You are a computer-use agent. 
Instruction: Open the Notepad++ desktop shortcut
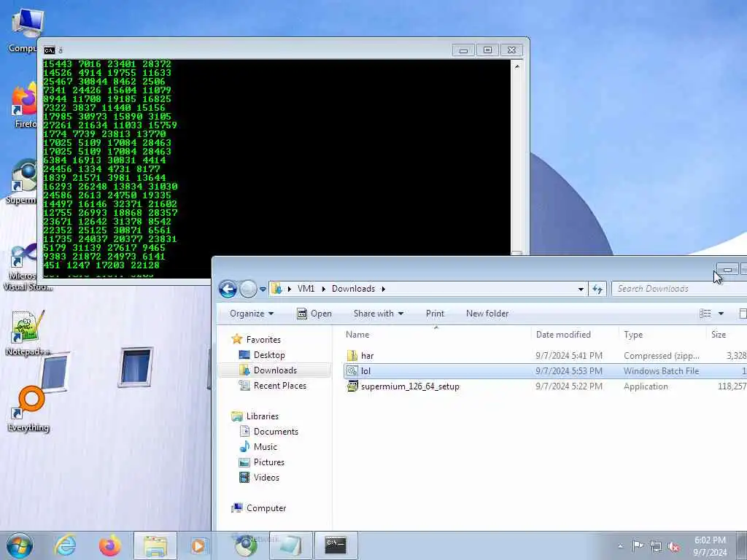[28, 332]
